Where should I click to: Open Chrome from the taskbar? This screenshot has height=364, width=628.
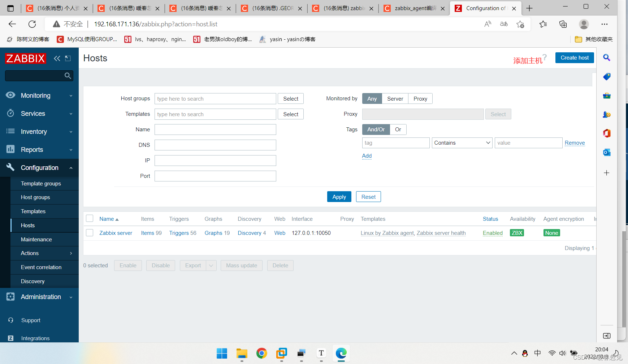pos(261,353)
